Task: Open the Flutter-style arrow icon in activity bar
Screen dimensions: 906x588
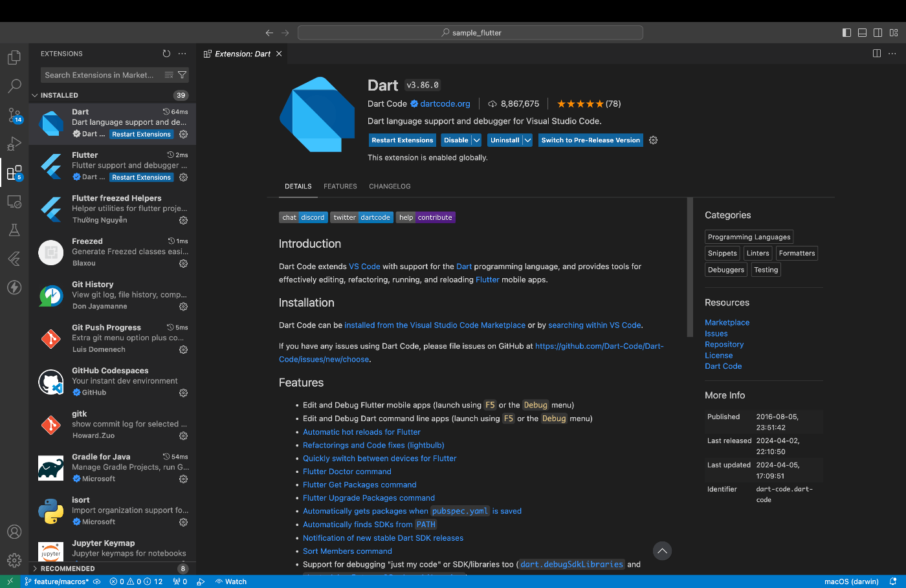Action: (14, 259)
